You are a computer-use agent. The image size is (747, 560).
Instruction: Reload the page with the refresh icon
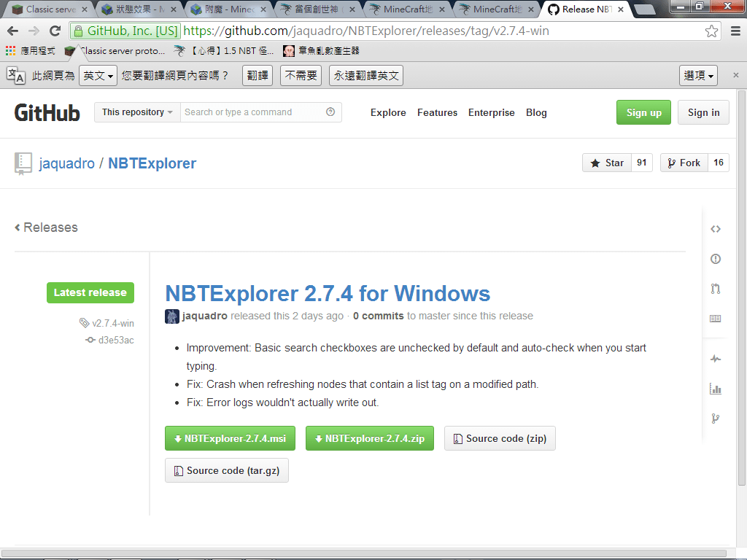coord(55,31)
